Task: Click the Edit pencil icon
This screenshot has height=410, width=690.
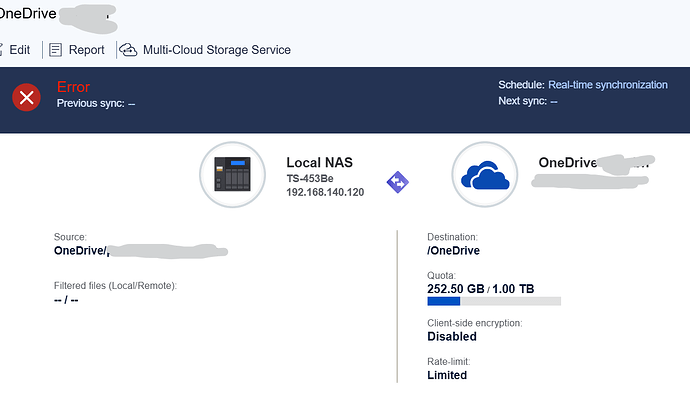Action: tap(1, 50)
